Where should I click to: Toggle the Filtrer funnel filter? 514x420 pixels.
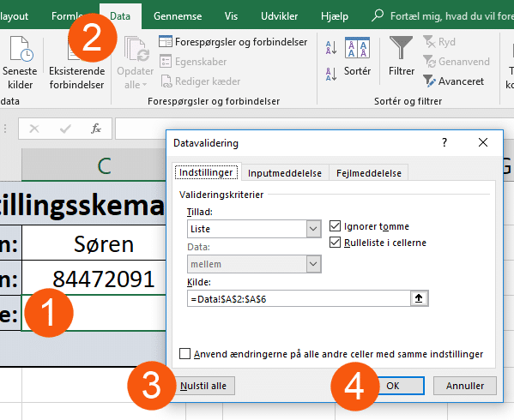pyautogui.click(x=402, y=56)
